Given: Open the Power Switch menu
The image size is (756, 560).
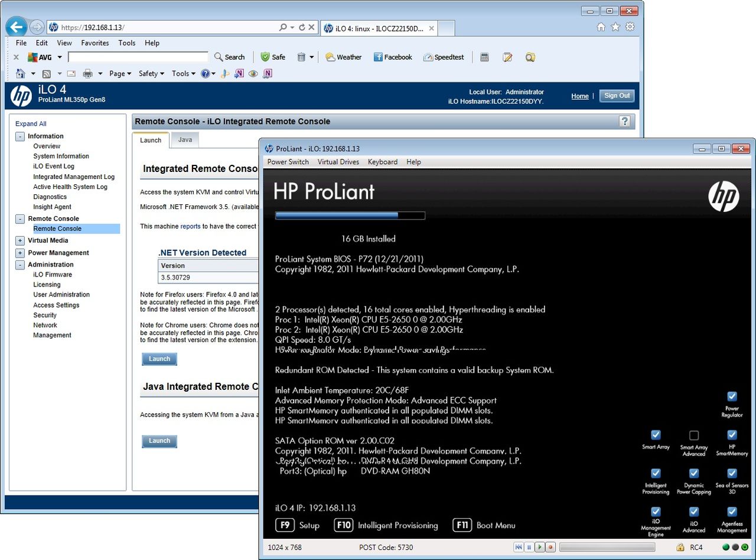Looking at the screenshot, I should (x=288, y=162).
